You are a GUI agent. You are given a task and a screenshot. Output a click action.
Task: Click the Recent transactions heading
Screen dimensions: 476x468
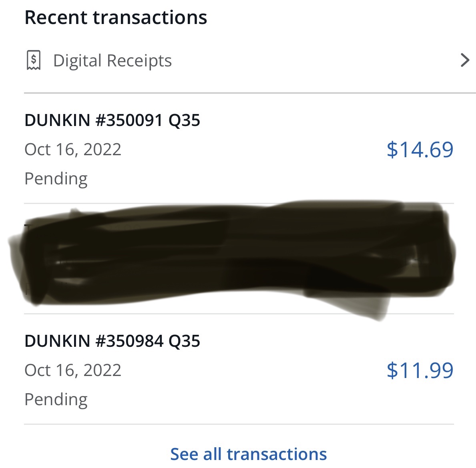coord(116,18)
